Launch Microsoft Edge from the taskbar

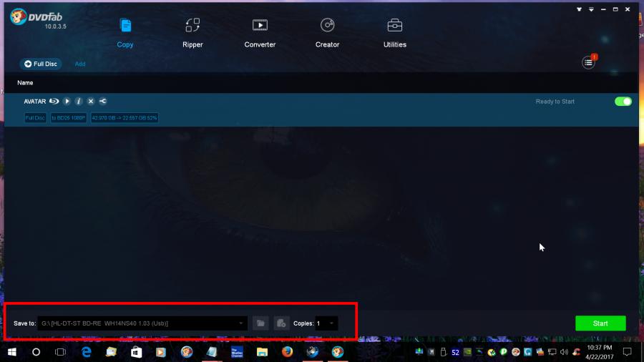coord(87,352)
